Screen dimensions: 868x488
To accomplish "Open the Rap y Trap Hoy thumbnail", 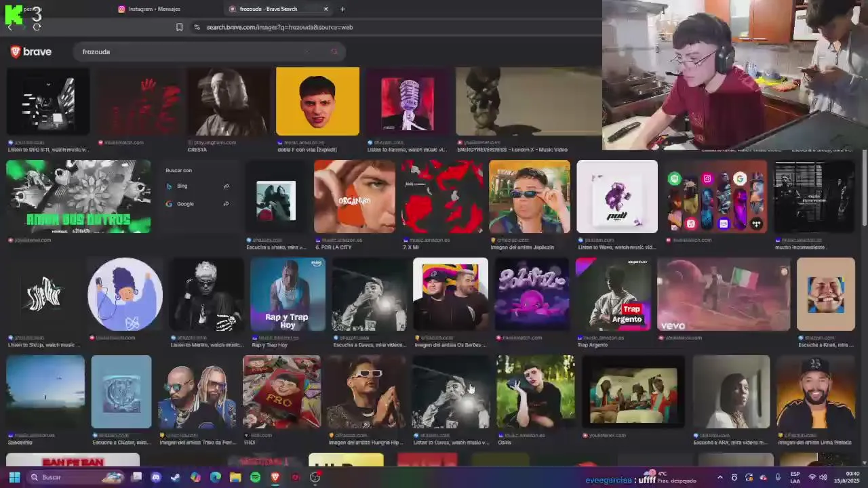I will (x=288, y=294).
